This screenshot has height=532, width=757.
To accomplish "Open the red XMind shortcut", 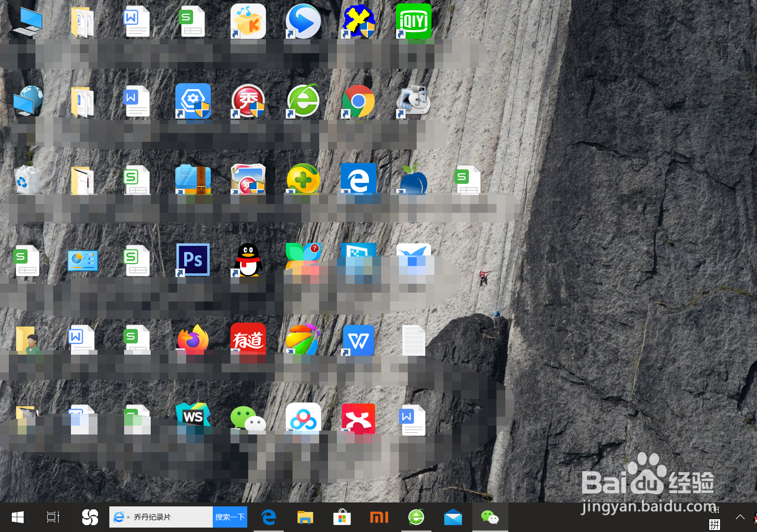I will [x=359, y=419].
